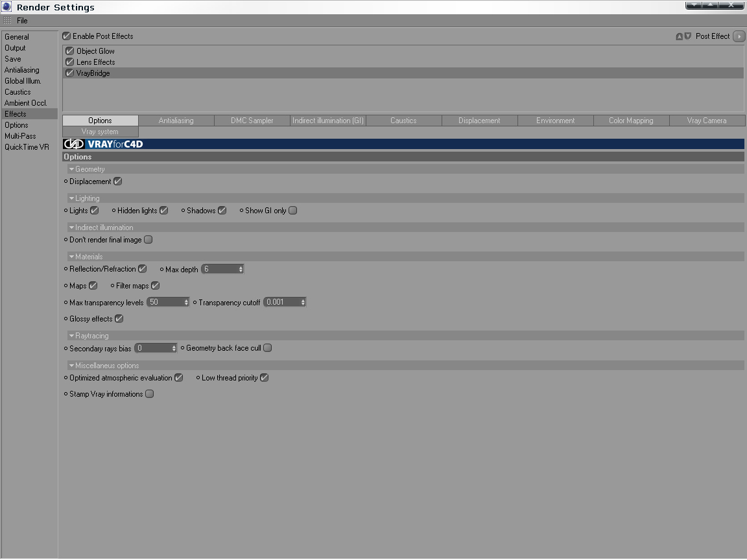
Task: Open the Displacement tab
Action: (x=479, y=121)
